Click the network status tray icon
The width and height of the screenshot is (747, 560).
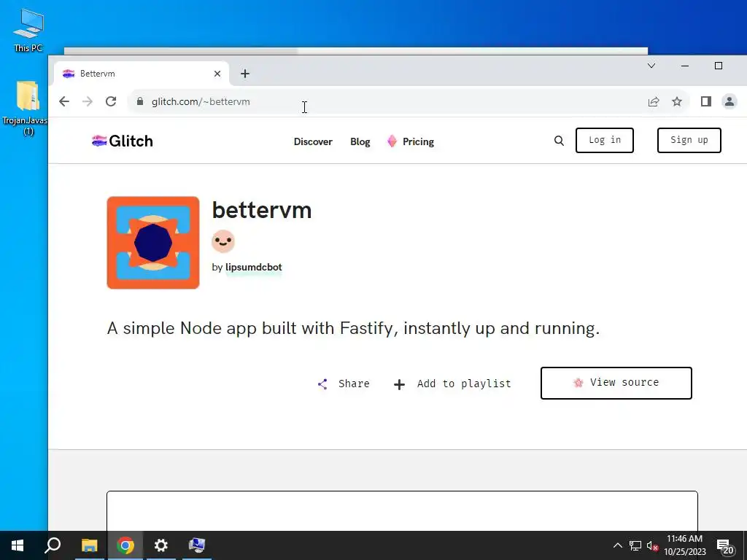[635, 545]
